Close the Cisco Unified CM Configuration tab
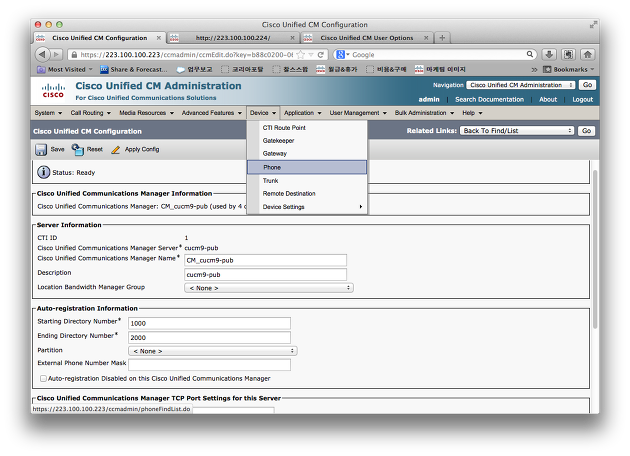The image size is (630, 456). click(159, 38)
